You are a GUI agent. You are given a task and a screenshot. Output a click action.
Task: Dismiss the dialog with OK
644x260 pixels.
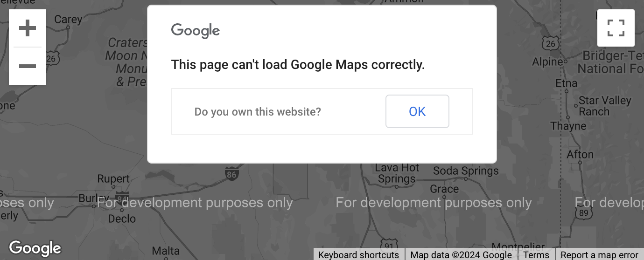pyautogui.click(x=417, y=111)
